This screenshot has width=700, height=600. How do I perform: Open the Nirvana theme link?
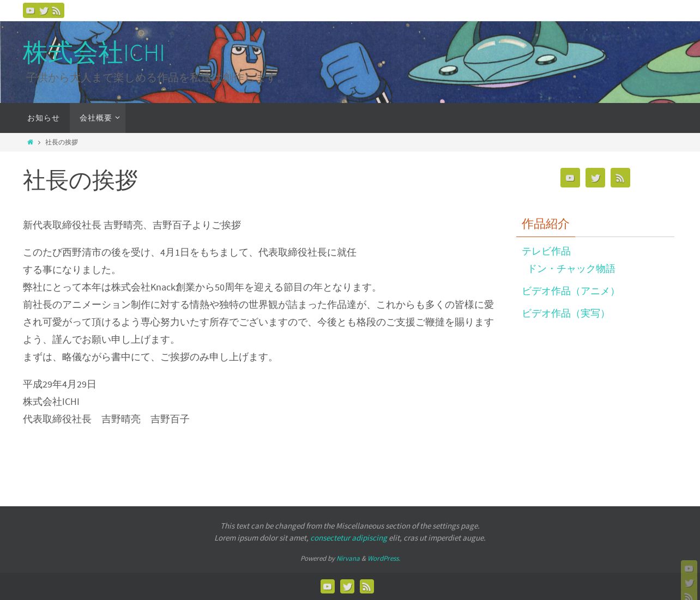pyautogui.click(x=348, y=558)
